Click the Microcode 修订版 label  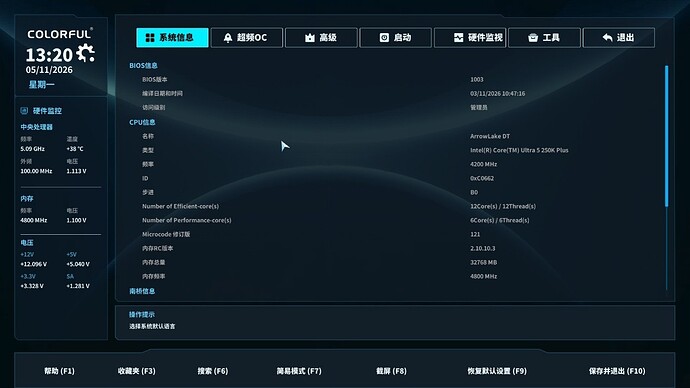166,234
